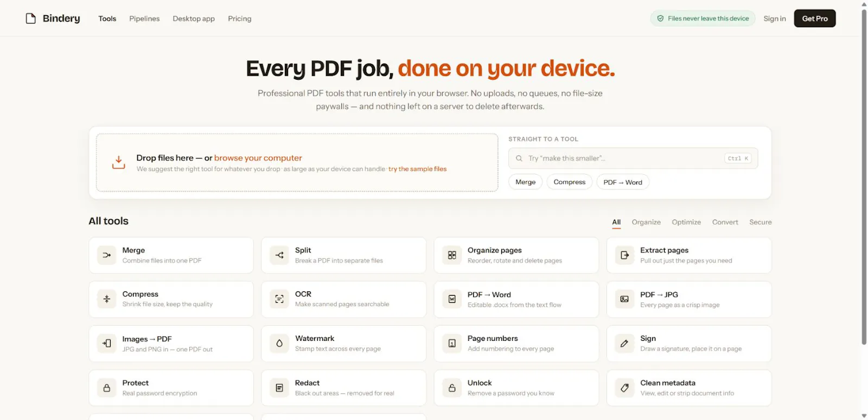Click the Clean metadata tag icon
Screen dimensions: 868x420
pyautogui.click(x=624, y=388)
